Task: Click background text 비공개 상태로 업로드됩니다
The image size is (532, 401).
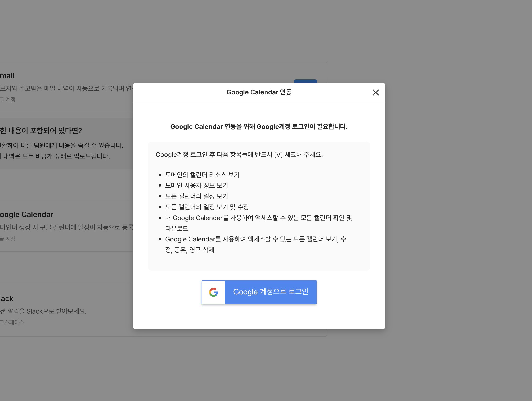Action: [55, 156]
